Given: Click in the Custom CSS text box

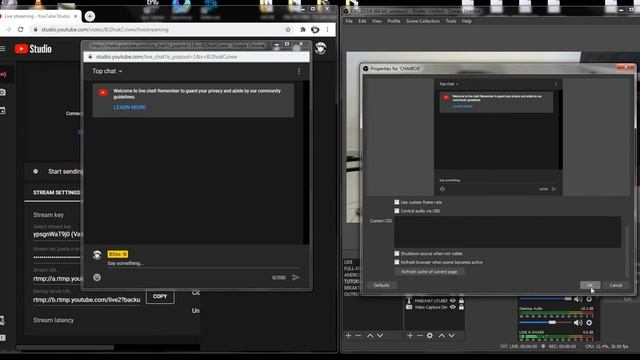Looking at the screenshot, I should pyautogui.click(x=507, y=232).
